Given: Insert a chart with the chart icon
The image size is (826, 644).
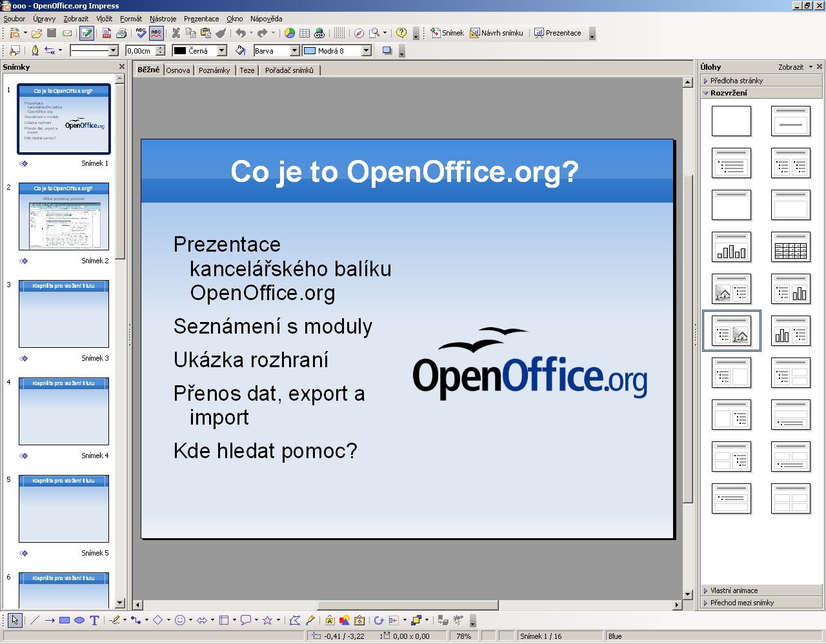Looking at the screenshot, I should [290, 33].
